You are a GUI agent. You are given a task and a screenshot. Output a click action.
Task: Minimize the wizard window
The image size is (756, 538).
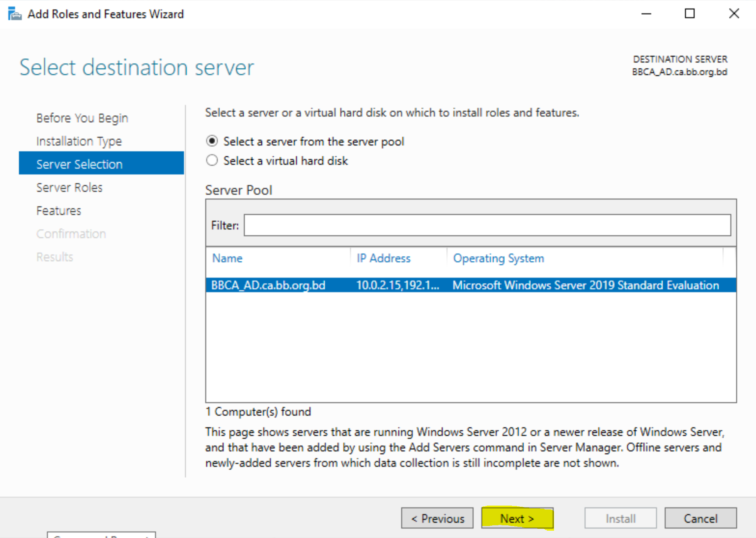pos(646,14)
